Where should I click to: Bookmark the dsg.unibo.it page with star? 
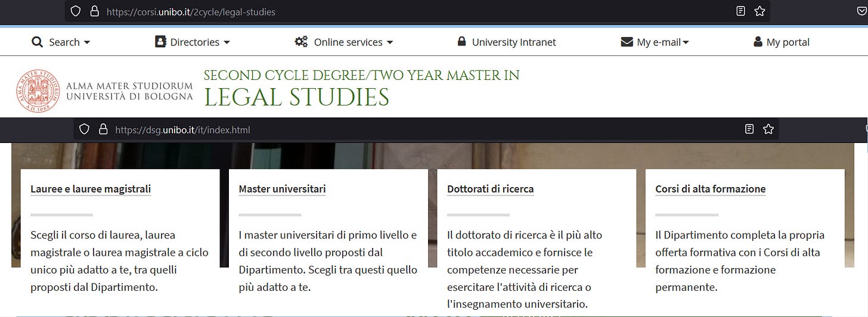point(768,129)
